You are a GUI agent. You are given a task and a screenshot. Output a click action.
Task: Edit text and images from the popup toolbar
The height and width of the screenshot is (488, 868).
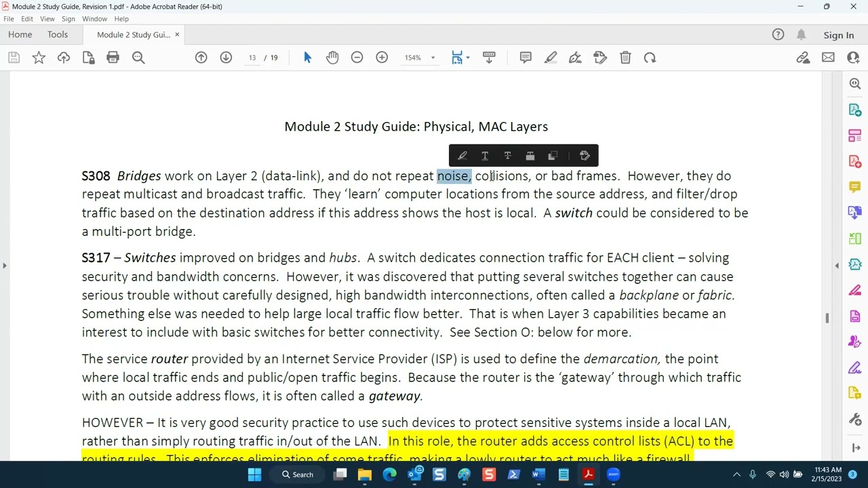[x=585, y=156]
